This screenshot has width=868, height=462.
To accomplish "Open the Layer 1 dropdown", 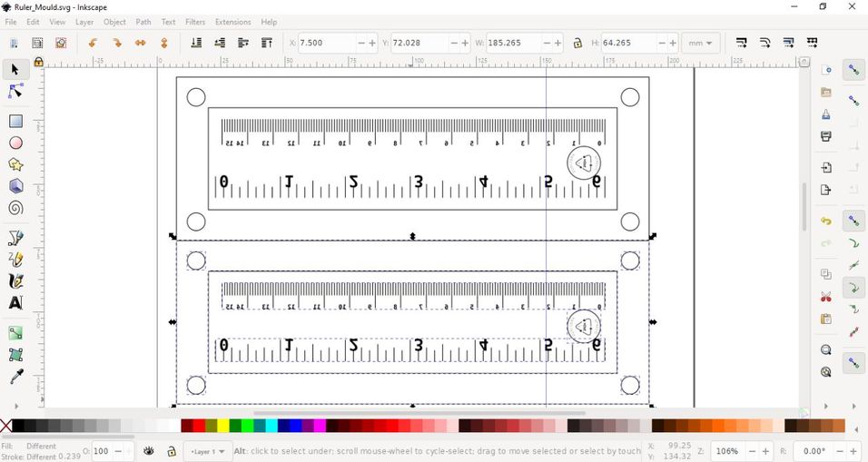I will (x=207, y=451).
